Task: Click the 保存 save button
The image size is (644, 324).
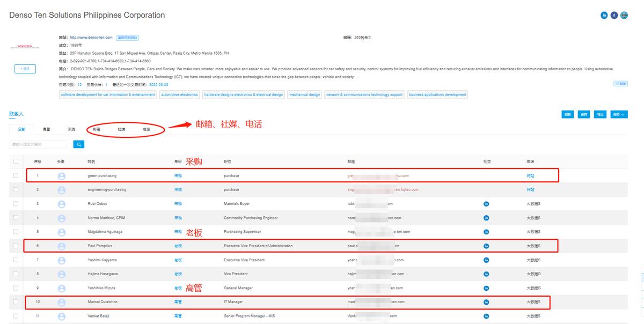Action: (584, 114)
